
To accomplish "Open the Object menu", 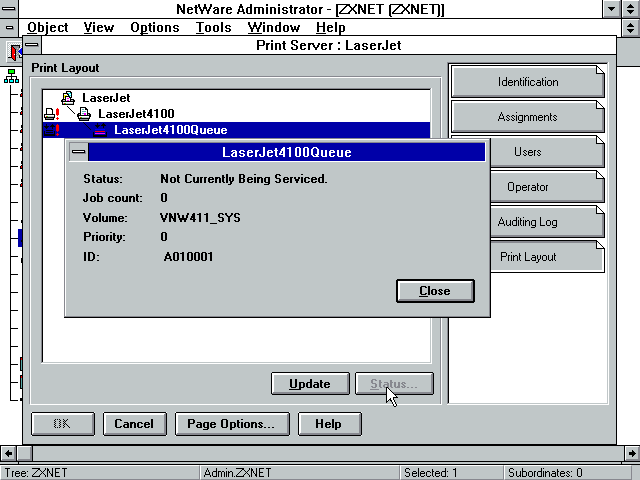I will point(48,27).
